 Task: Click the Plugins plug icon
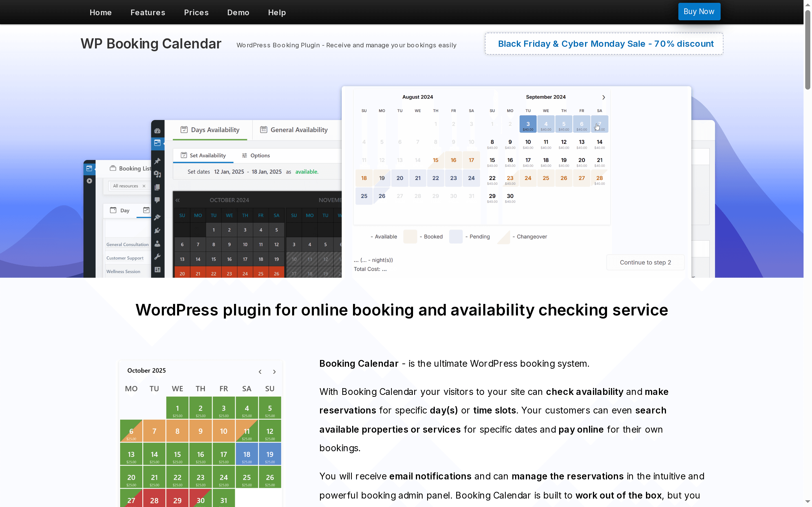[158, 230]
